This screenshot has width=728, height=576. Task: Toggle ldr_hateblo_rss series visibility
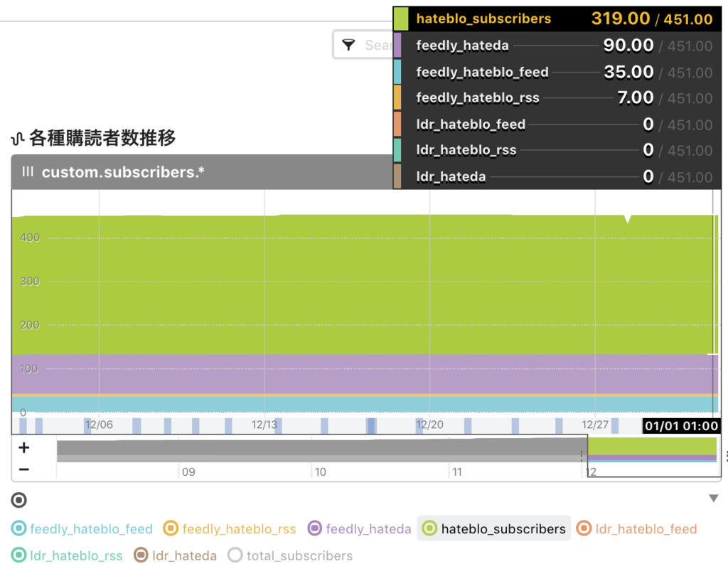pos(67,555)
